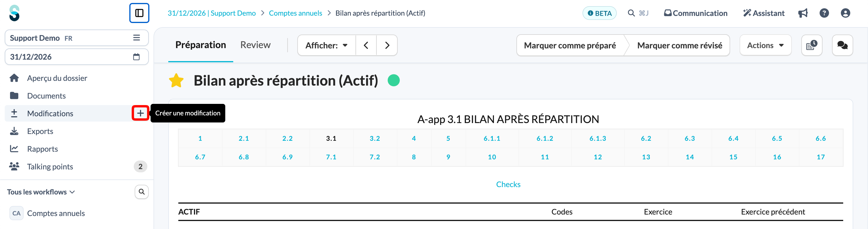This screenshot has width=868, height=229.
Task: Open the history clock document icon
Action: click(x=812, y=45)
